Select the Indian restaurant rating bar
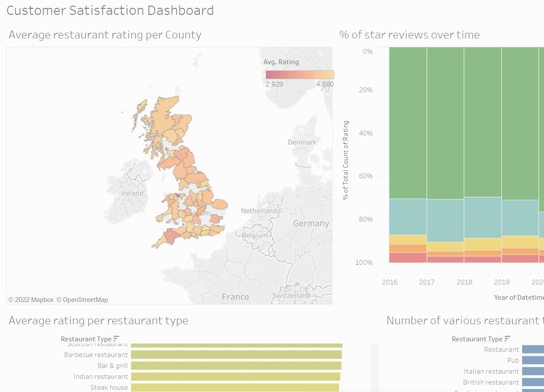This screenshot has width=544, height=392. pos(235,376)
